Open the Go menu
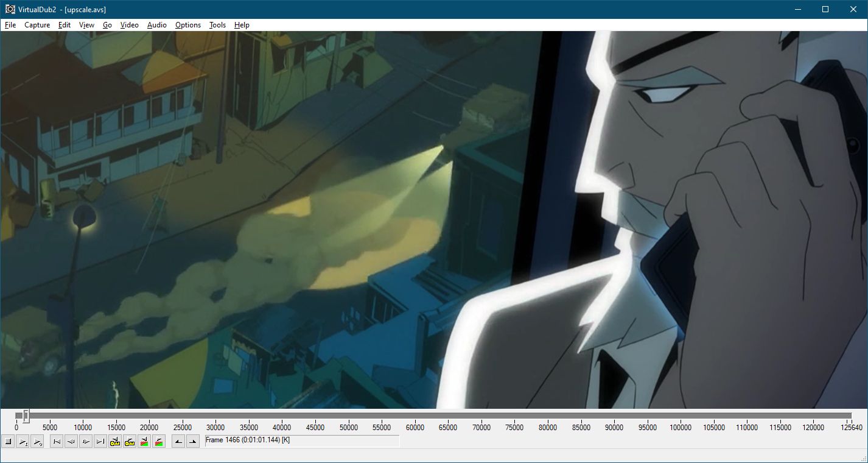Viewport: 868px width, 463px height. click(x=108, y=25)
